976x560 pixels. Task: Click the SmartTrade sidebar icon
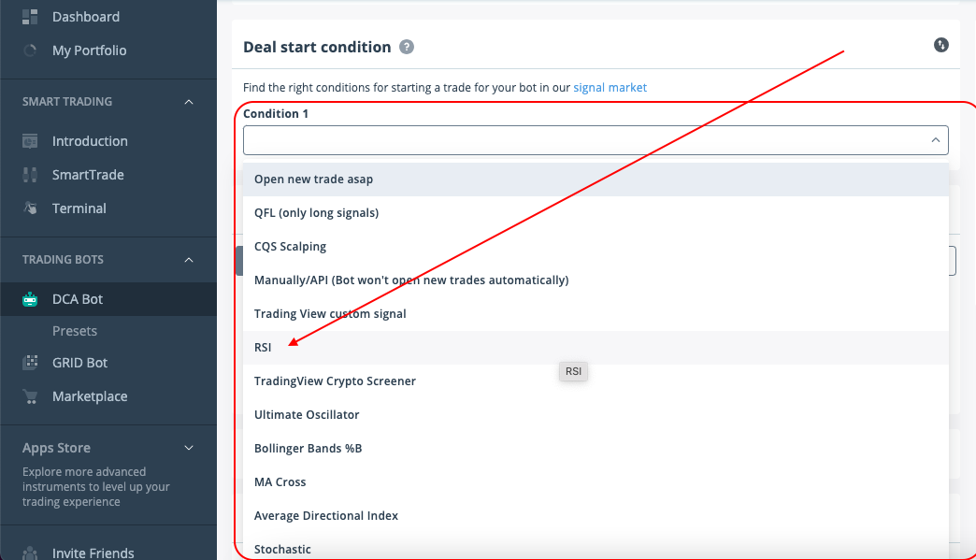coord(30,175)
